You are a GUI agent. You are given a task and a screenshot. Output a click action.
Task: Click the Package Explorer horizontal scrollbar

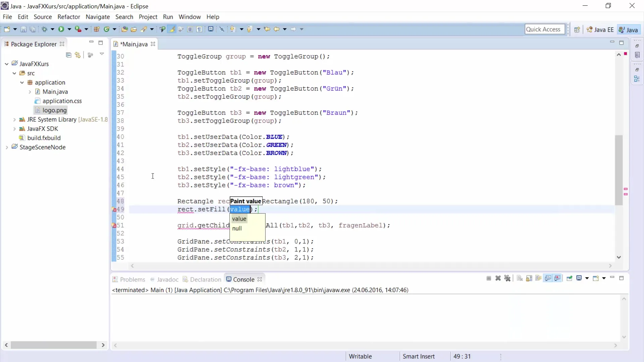coord(54,345)
